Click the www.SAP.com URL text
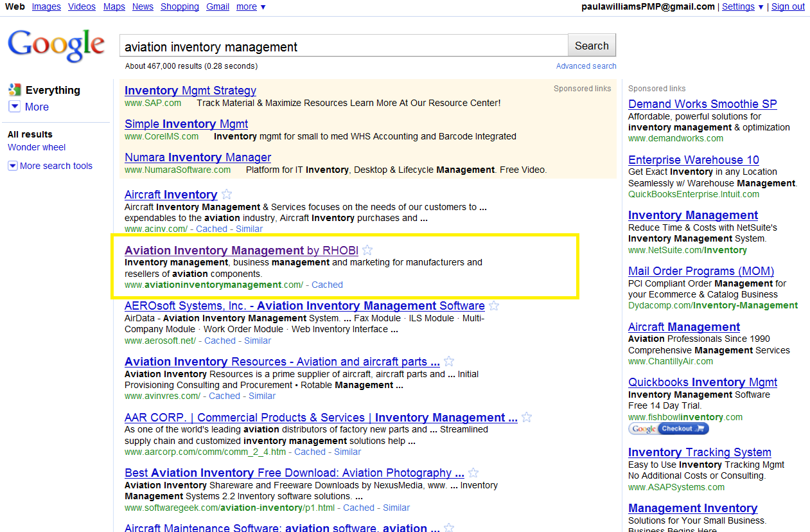Viewport: 810px width, 532px height. click(153, 103)
